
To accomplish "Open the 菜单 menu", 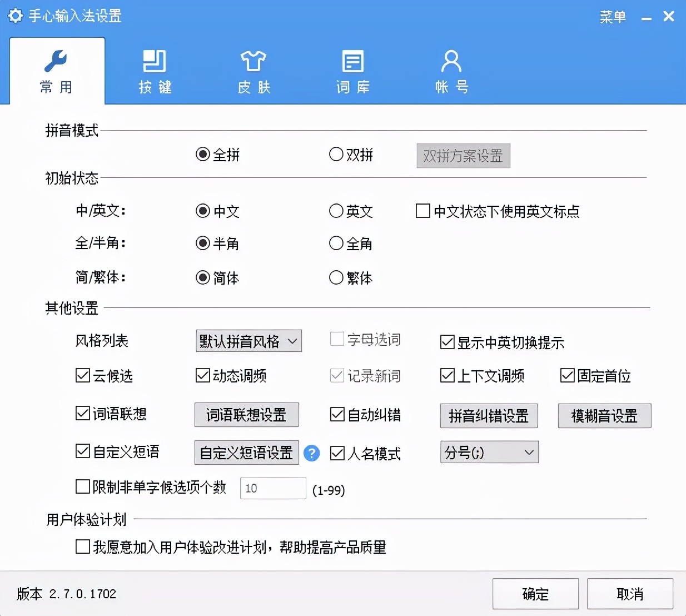I will pos(613,17).
